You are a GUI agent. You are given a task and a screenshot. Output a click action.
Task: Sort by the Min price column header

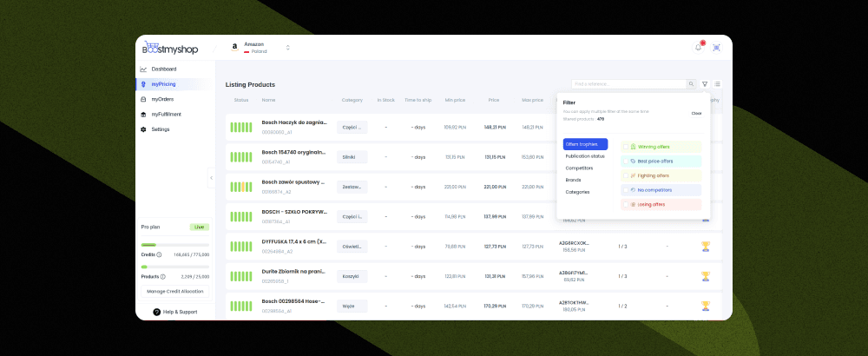tap(455, 100)
